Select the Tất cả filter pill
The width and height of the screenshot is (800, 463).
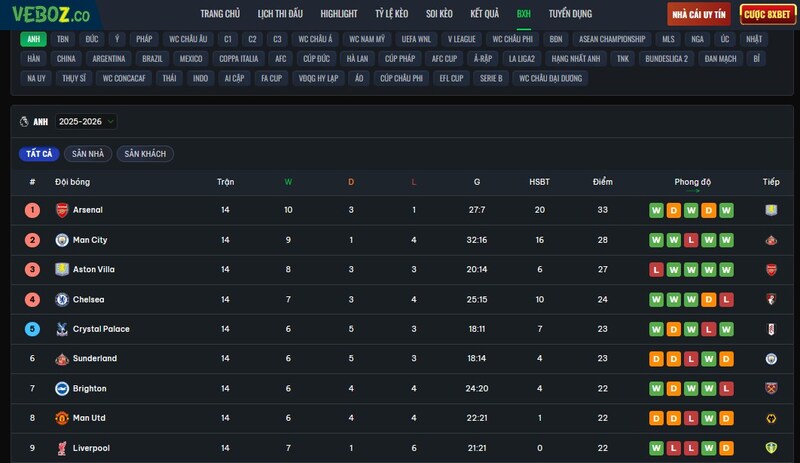[x=39, y=154]
